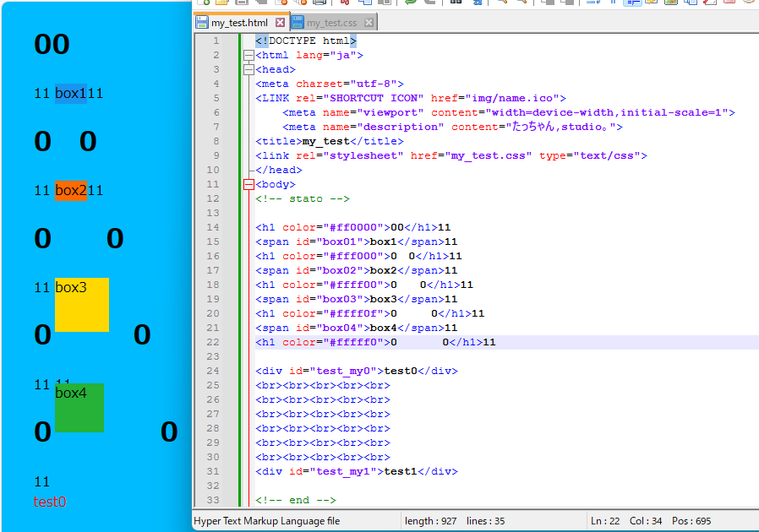
Task: Click the green box4 square
Action: [x=79, y=408]
